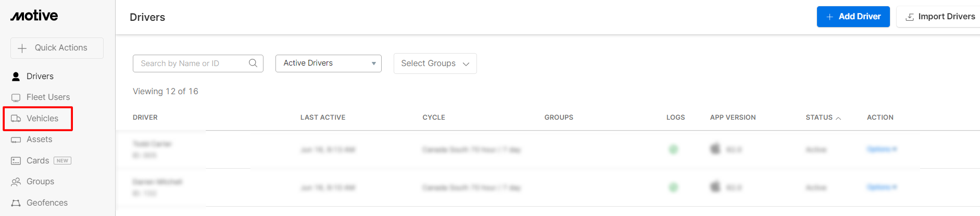
Task: Click the Assets trailer icon
Action: (x=16, y=139)
